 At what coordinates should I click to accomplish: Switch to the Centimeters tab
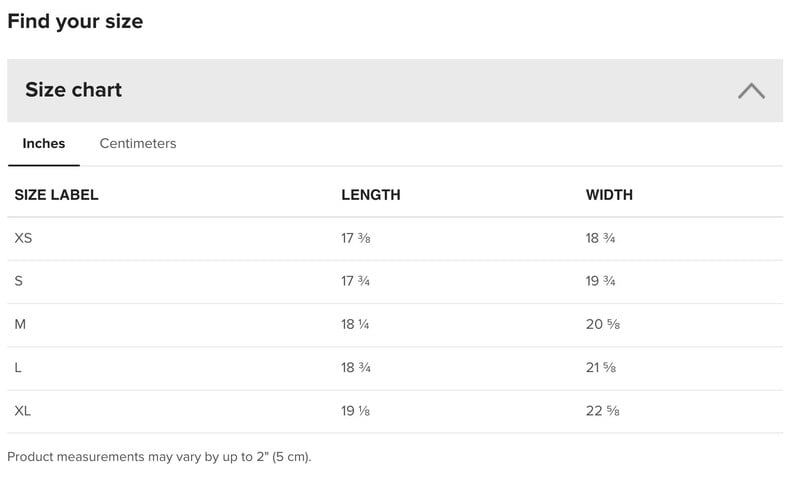point(138,143)
